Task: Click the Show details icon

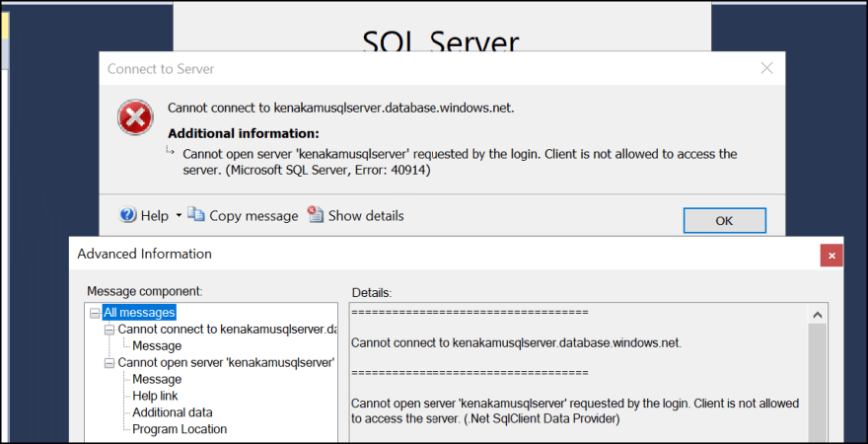Action: click(x=315, y=214)
